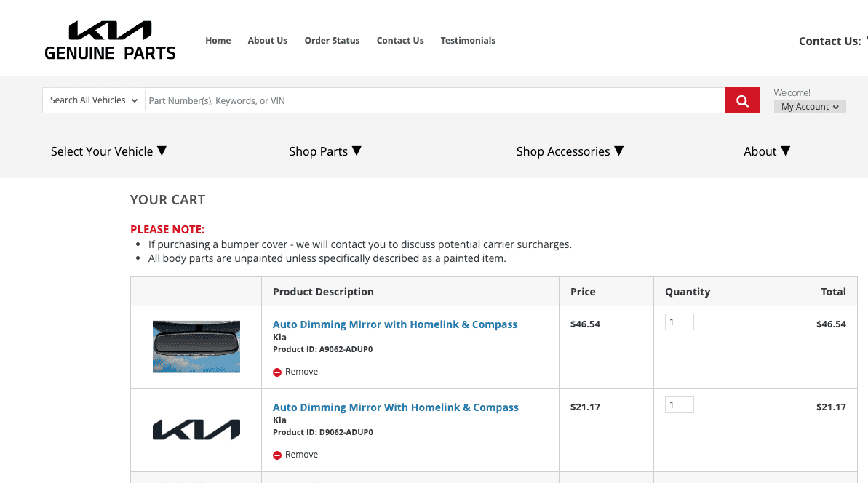Screen dimensions: 868x483
Task: Expand the Select Your Vehicle menu
Action: click(x=108, y=151)
